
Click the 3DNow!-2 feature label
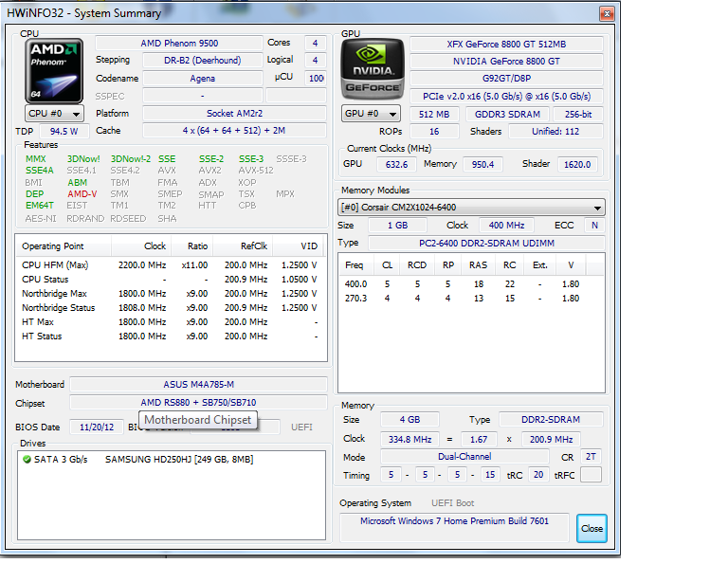[131, 158]
